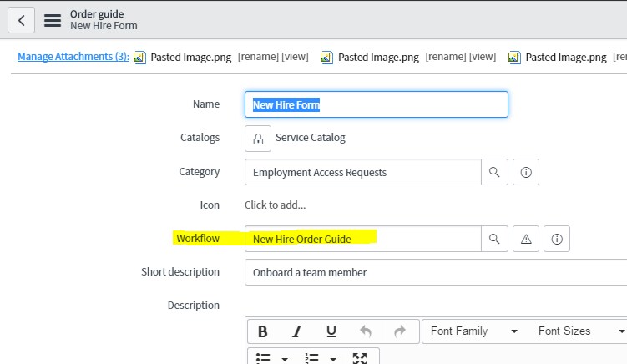627x364 pixels.
Task: Undo the last edit in the description editor
Action: tap(366, 331)
